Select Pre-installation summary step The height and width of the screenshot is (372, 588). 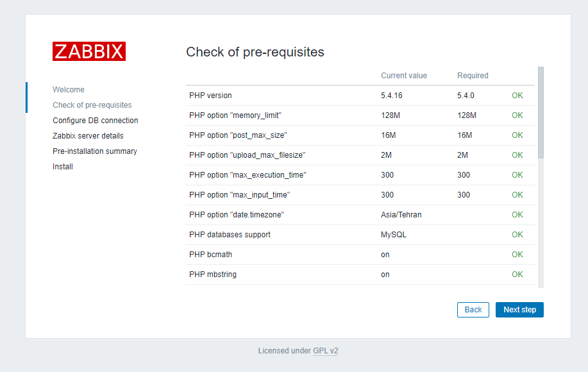(95, 151)
